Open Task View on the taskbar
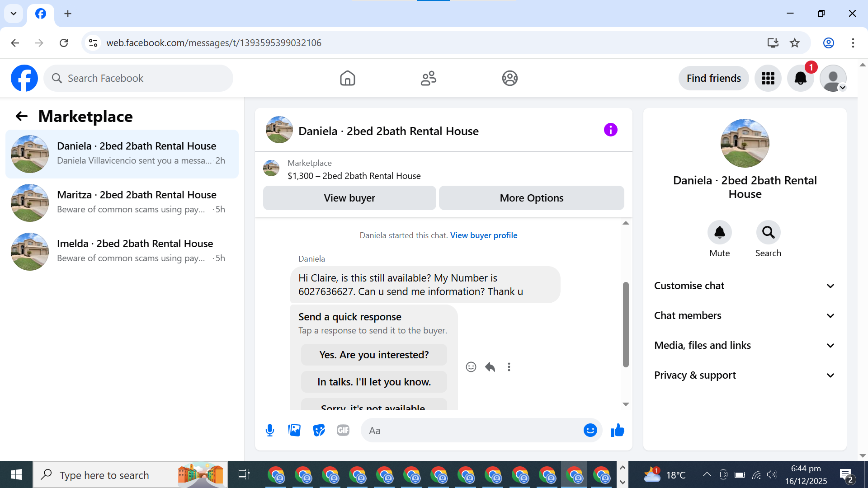Viewport: 868px width, 488px height. (x=244, y=474)
